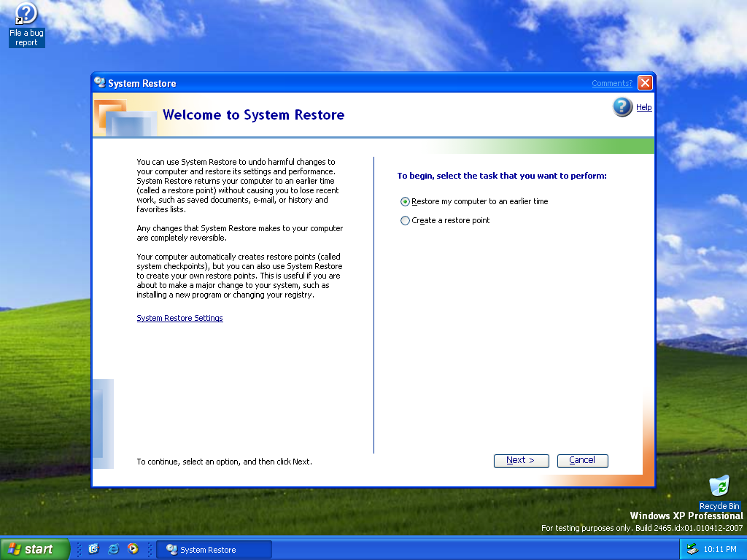Open the Help link
747x560 pixels.
tap(643, 107)
